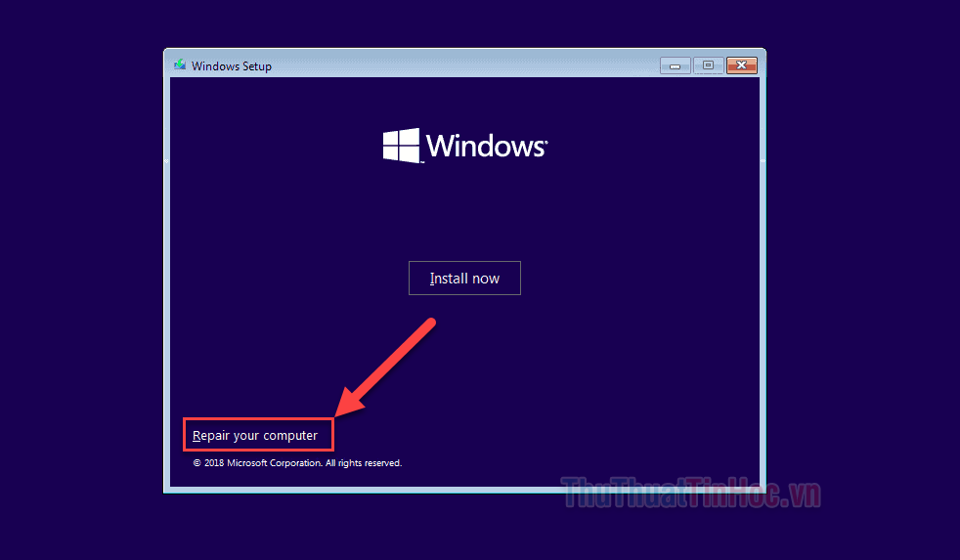The width and height of the screenshot is (960, 560).
Task: Click the Install now button
Action: click(464, 279)
